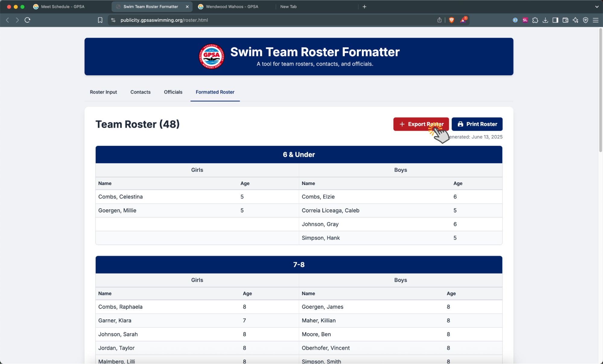Image resolution: width=603 pixels, height=364 pixels.
Task: Toggle the browser sidebar panel icon
Action: 555,20
